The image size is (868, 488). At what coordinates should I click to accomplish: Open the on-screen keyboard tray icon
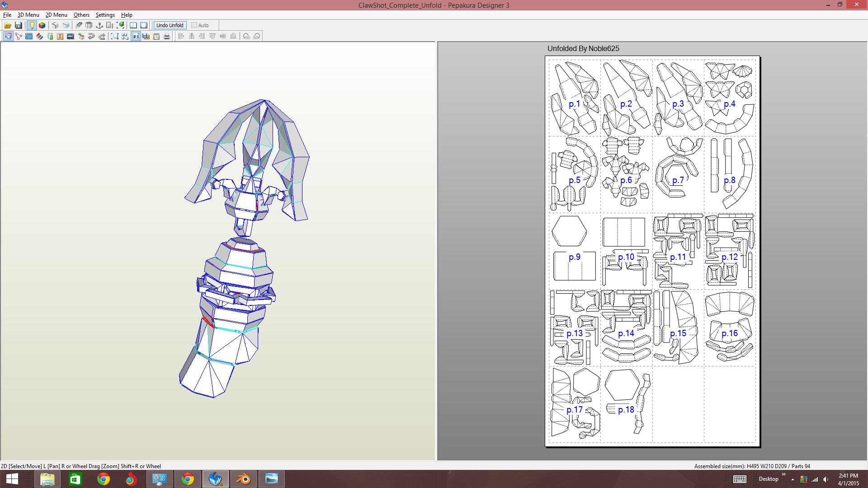(x=740, y=479)
